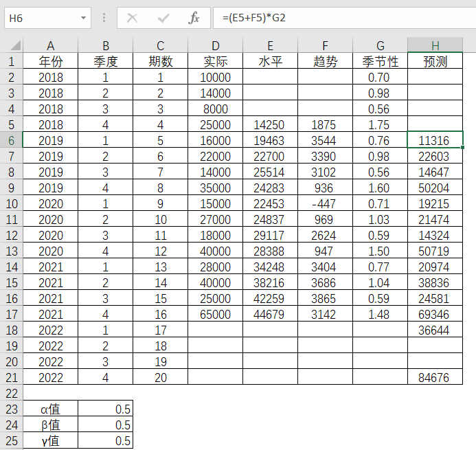Select the actual value cell 65000
Image resolution: width=476 pixels, height=450 pixels.
point(215,314)
